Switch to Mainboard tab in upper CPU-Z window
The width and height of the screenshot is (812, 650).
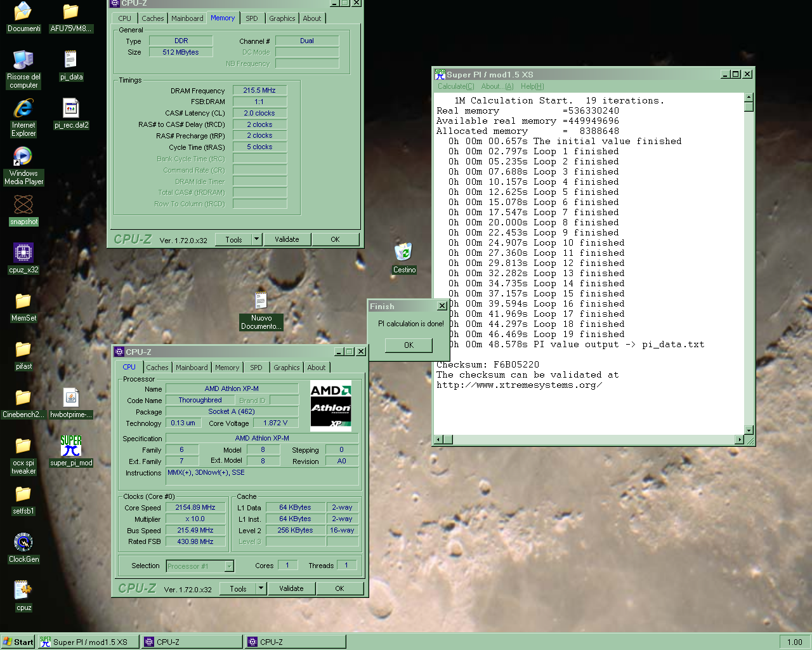click(188, 18)
